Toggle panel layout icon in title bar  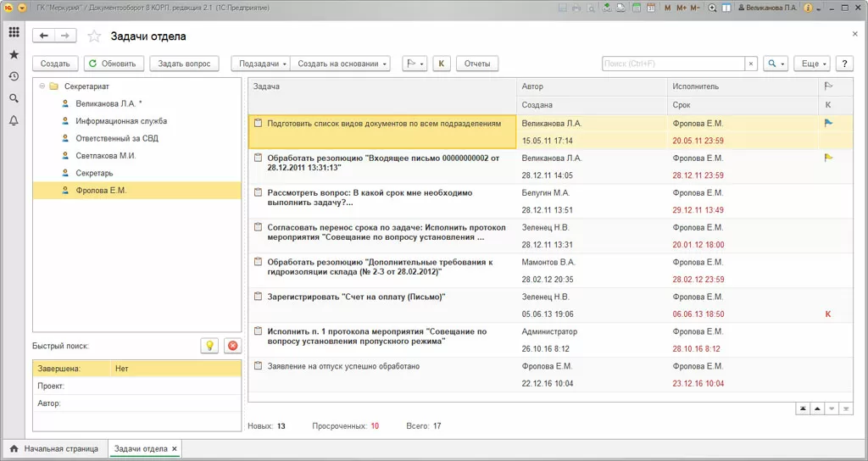click(x=726, y=8)
